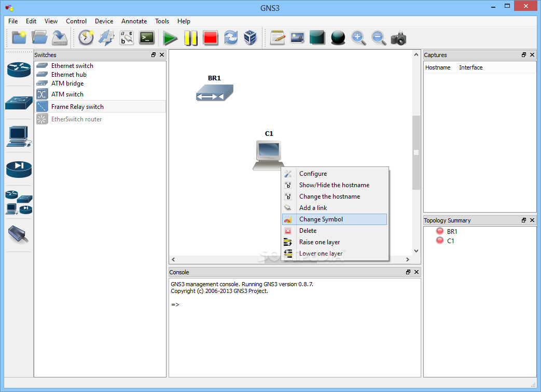The height and width of the screenshot is (392, 541).
Task: Open project with the folder icon
Action: pyautogui.click(x=39, y=37)
